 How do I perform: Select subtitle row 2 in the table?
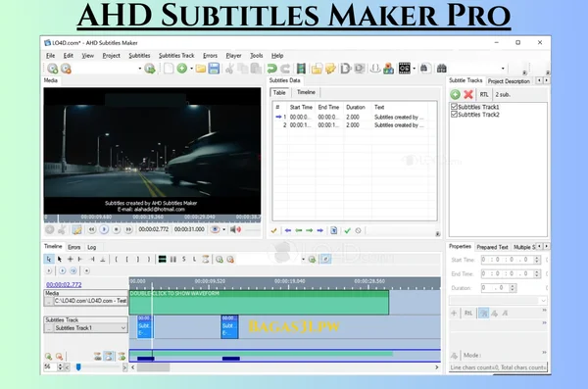[x=355, y=125]
